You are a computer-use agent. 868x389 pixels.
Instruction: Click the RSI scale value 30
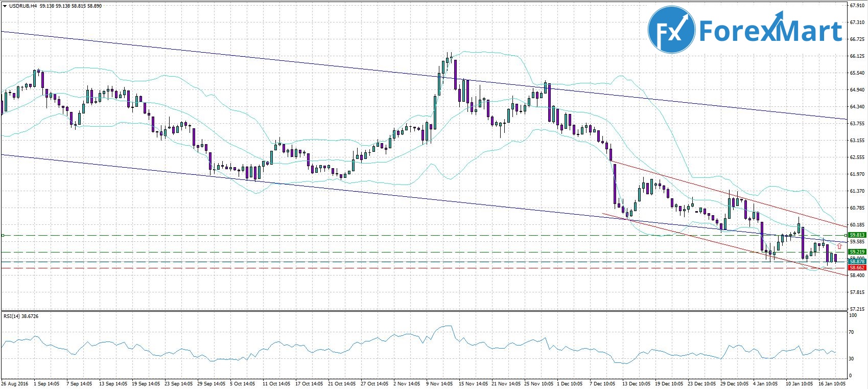851,359
